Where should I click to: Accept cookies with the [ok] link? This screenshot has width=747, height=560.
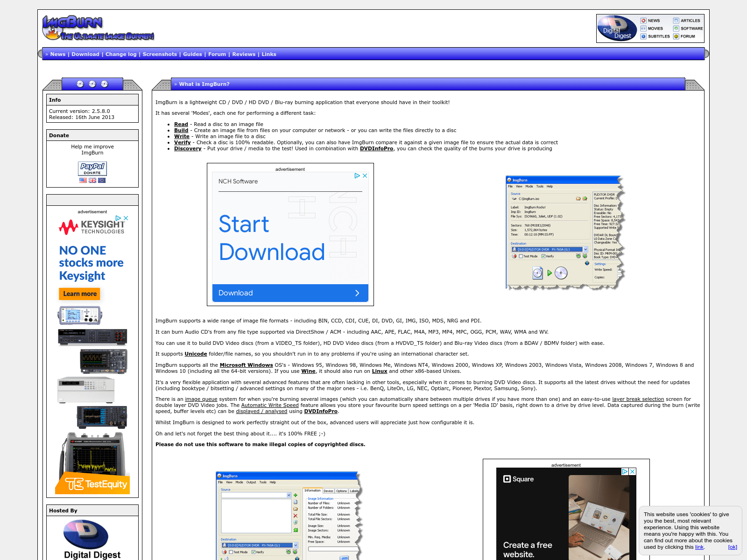(x=733, y=547)
